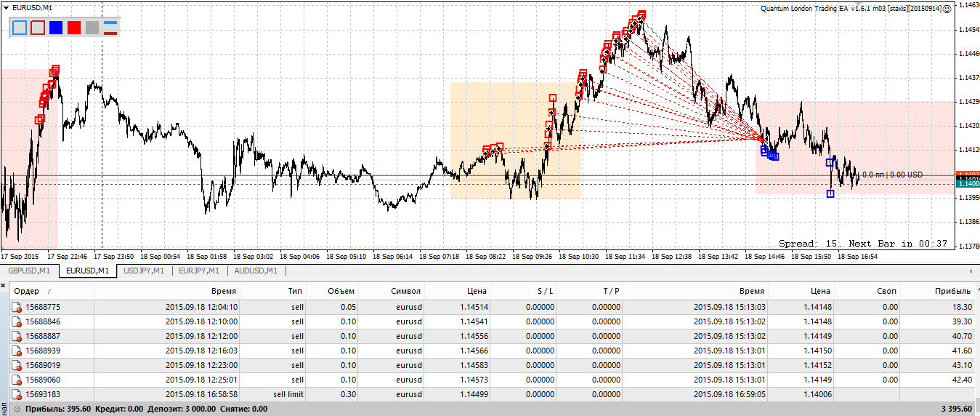Viewport: 980px width, 416px height.
Task: Click the solid gray square panel button
Action: 92,28
